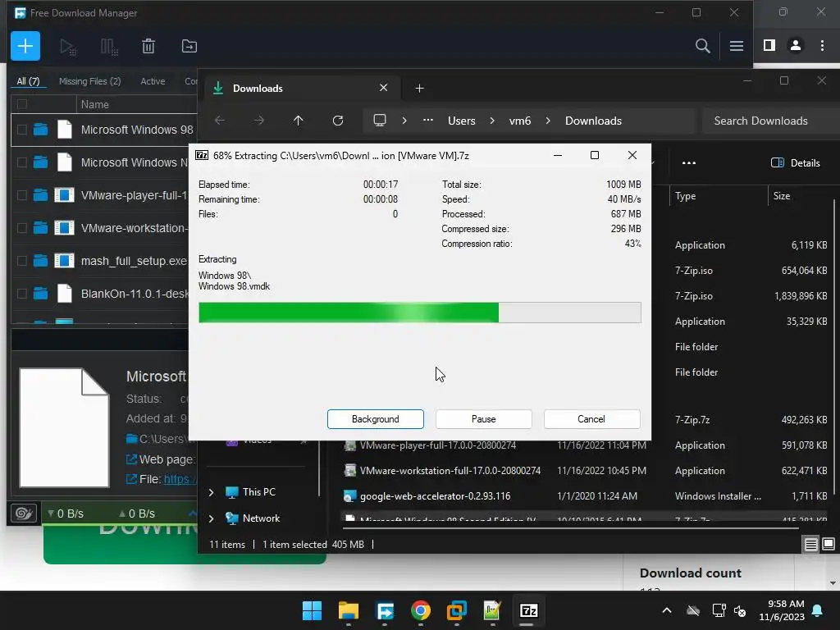Switch to details list view in Explorer
840x630 pixels.
(x=811, y=545)
